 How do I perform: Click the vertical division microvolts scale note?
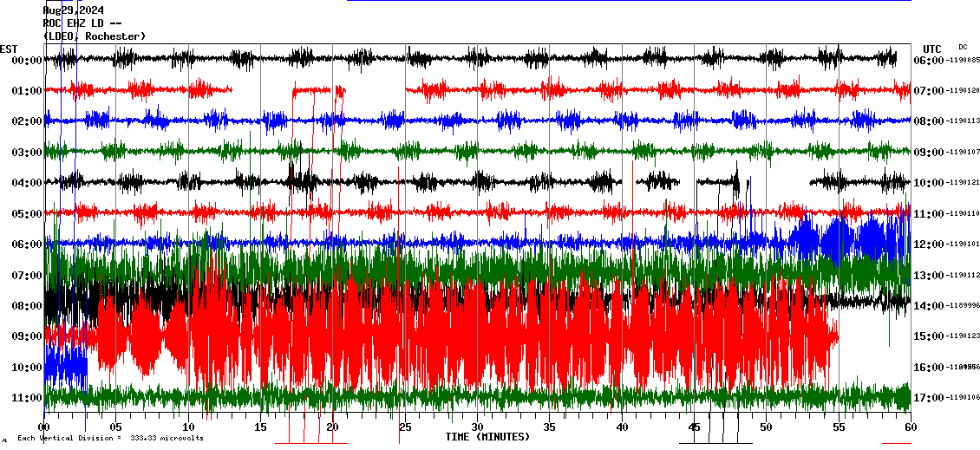point(110,438)
